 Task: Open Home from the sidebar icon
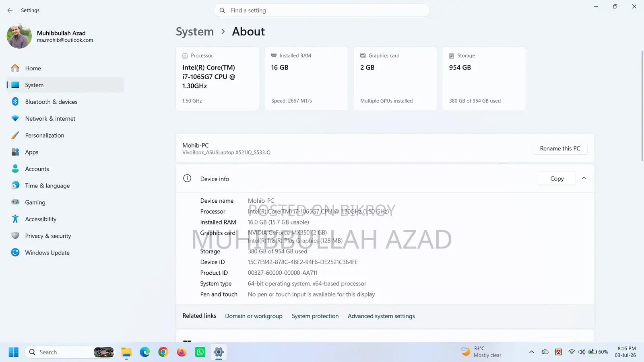pyautogui.click(x=15, y=68)
